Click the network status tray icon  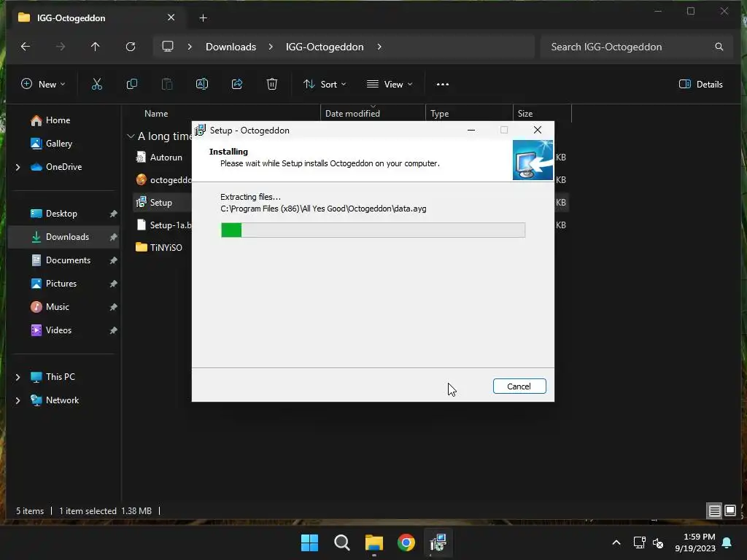click(639, 542)
